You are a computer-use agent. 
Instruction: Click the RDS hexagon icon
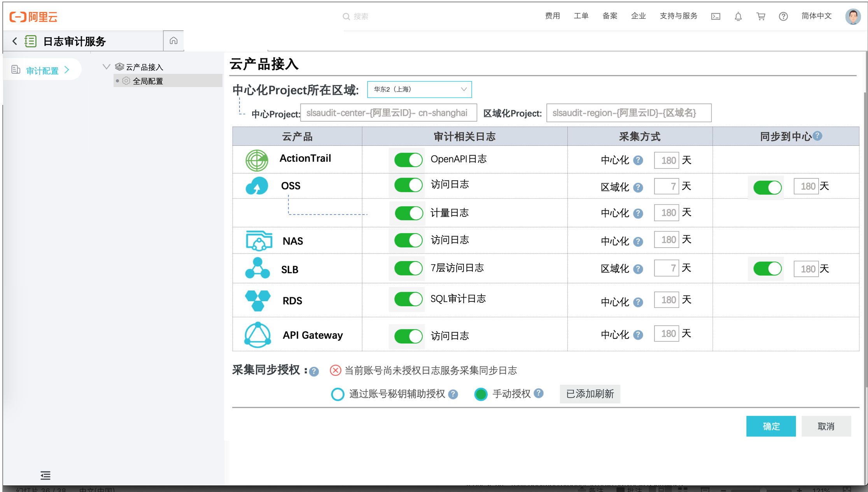(x=258, y=300)
